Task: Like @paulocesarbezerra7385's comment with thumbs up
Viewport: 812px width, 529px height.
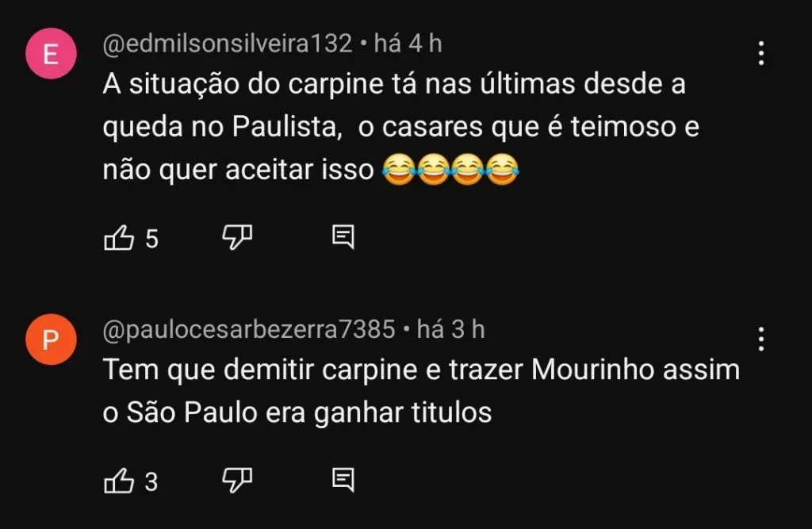Action: click(x=121, y=479)
